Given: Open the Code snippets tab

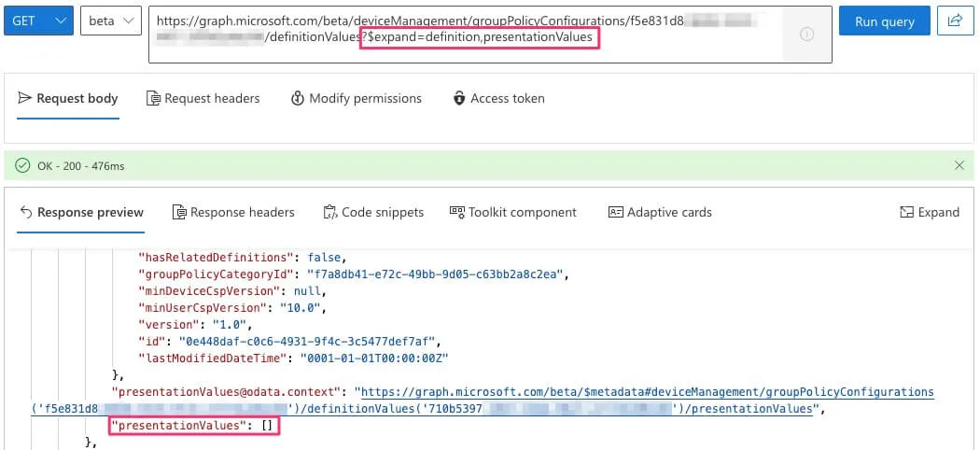Looking at the screenshot, I should (x=373, y=212).
